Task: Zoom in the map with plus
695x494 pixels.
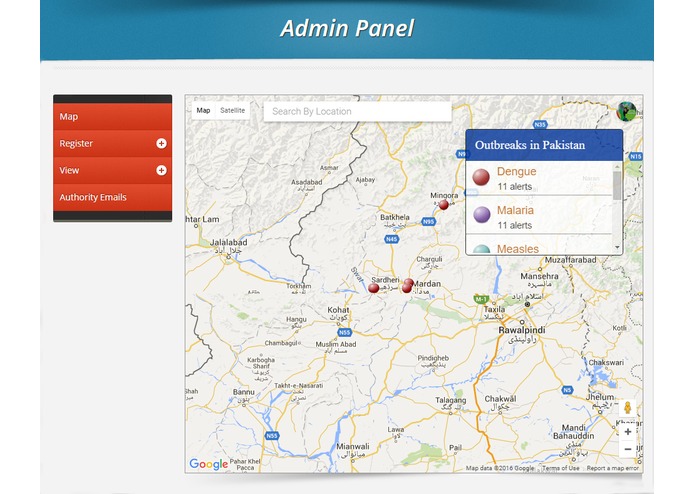Action: 628,432
